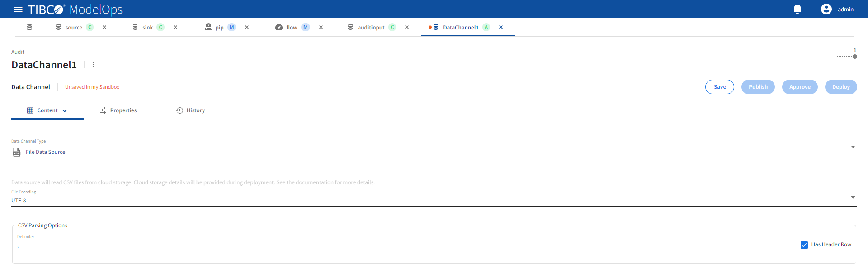This screenshot has height=273, width=868.
Task: Click the 'Unsaved in my Sandbox' status text
Action: tap(92, 87)
